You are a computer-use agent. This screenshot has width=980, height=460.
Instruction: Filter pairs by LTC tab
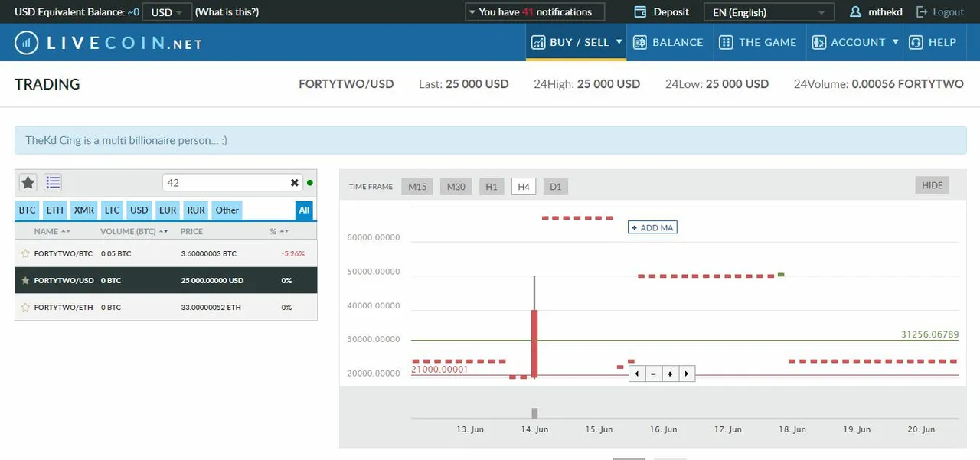113,210
